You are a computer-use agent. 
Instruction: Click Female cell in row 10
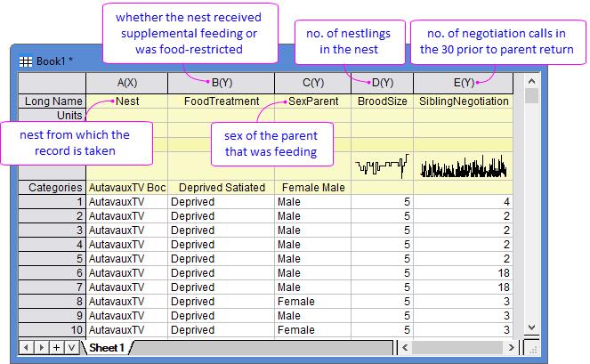tap(312, 330)
